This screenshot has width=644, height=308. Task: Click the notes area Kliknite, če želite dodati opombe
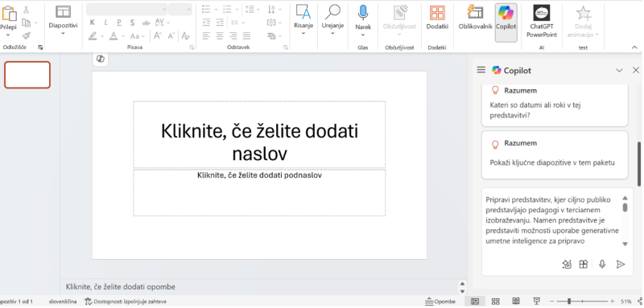[x=121, y=286]
